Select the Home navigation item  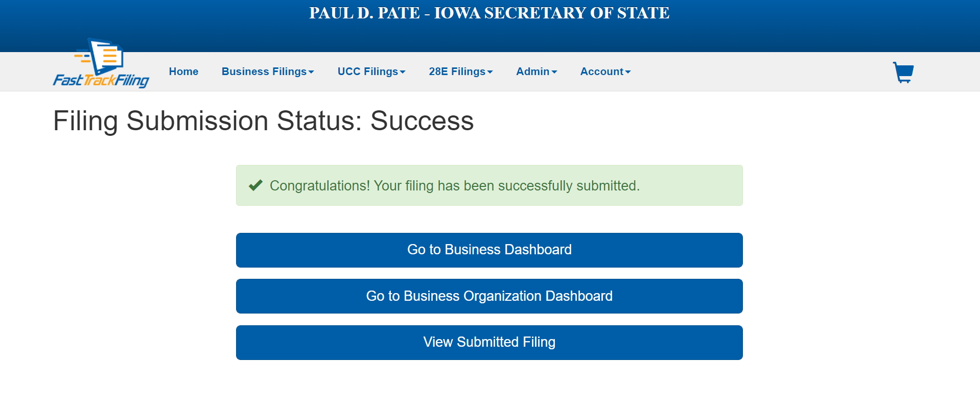183,71
